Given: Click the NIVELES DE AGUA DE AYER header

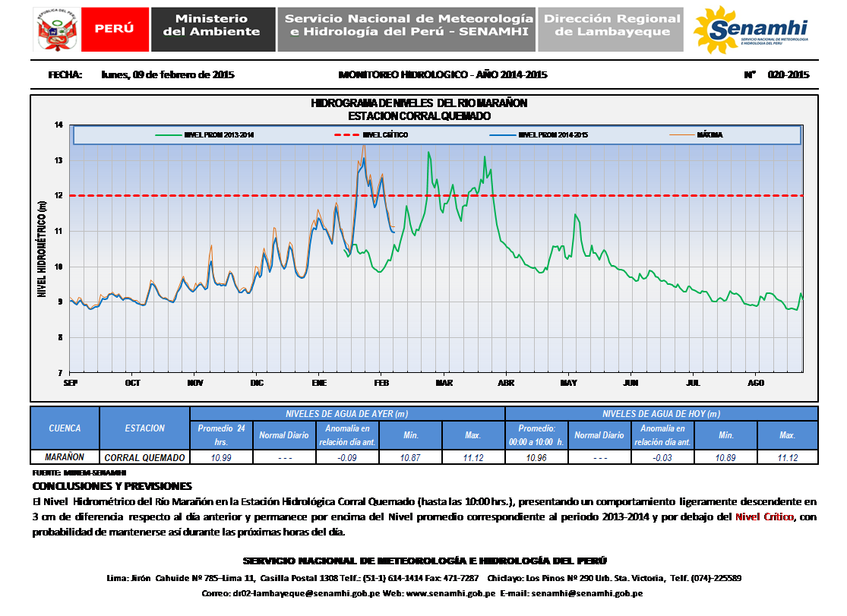Looking at the screenshot, I should point(347,414).
